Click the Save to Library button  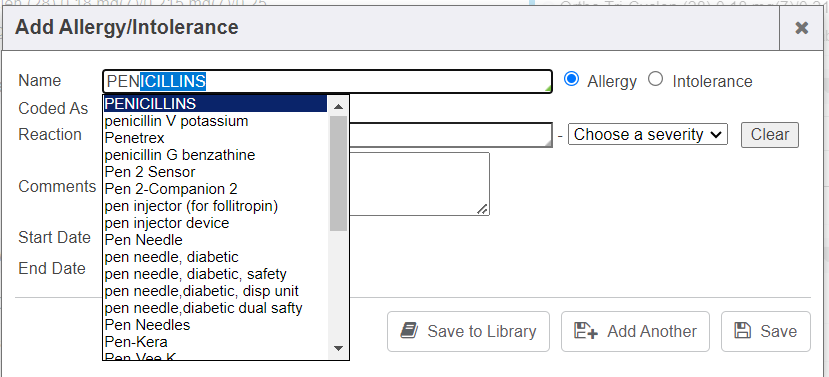coord(468,332)
